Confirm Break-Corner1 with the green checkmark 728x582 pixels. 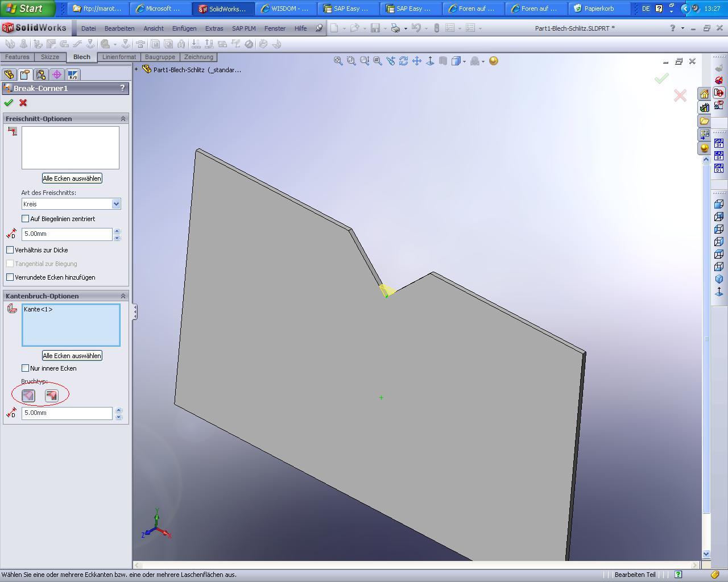(9, 103)
